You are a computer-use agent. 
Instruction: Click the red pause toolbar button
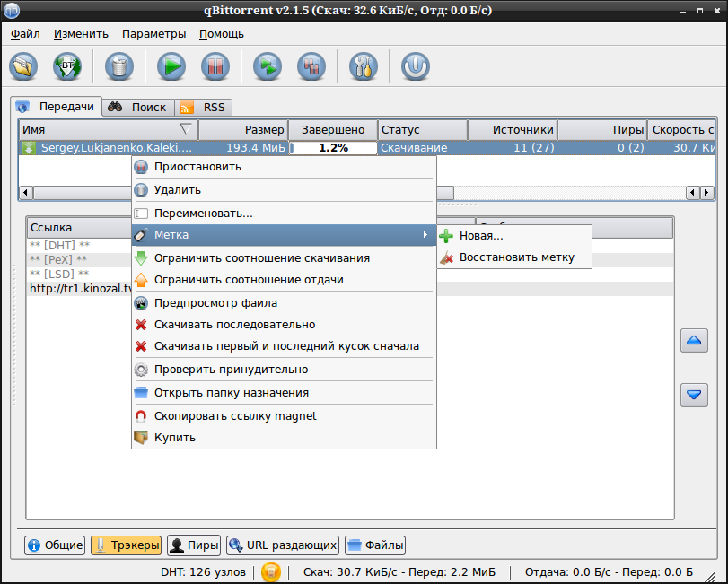(215, 66)
